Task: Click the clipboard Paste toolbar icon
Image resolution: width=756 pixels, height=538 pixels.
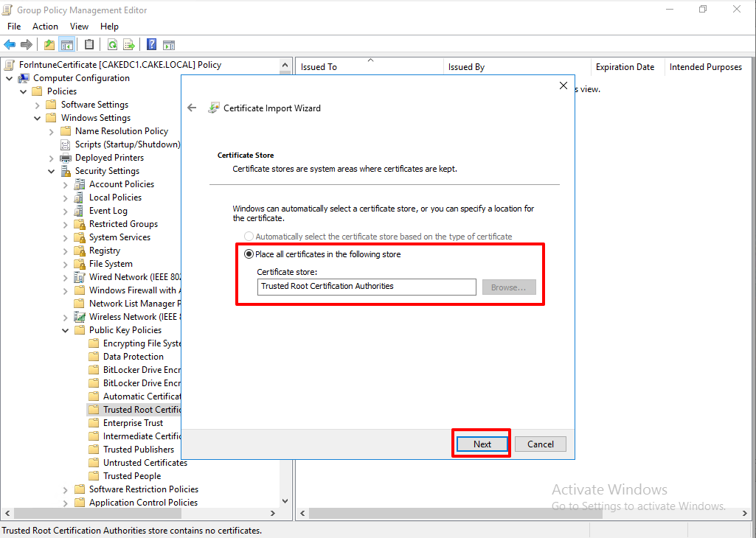Action: [89, 44]
